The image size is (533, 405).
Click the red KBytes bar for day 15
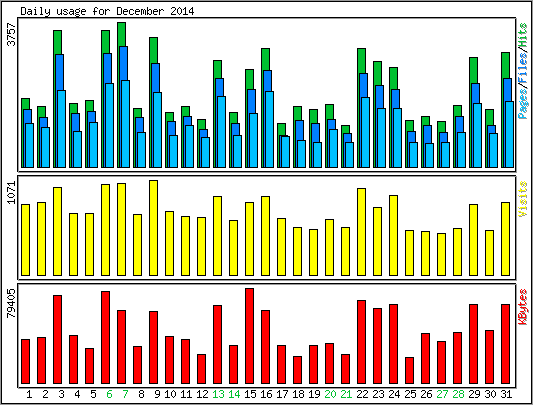pos(250,336)
